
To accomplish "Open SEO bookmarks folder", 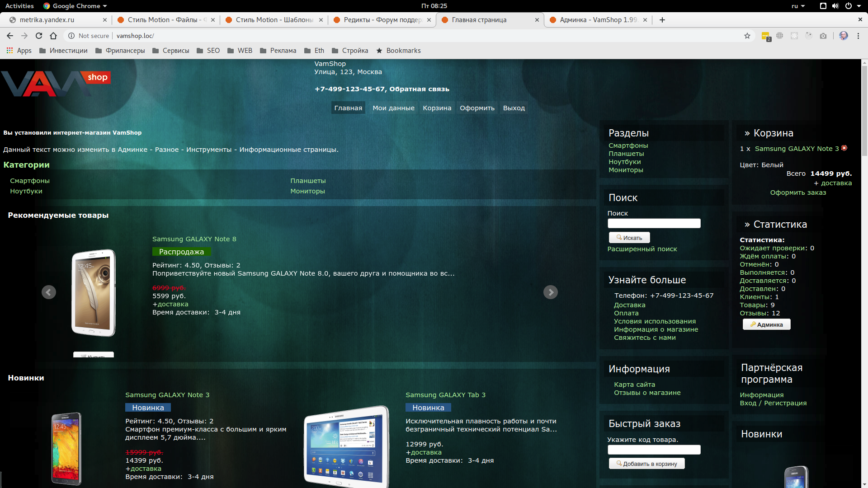I will [x=208, y=51].
